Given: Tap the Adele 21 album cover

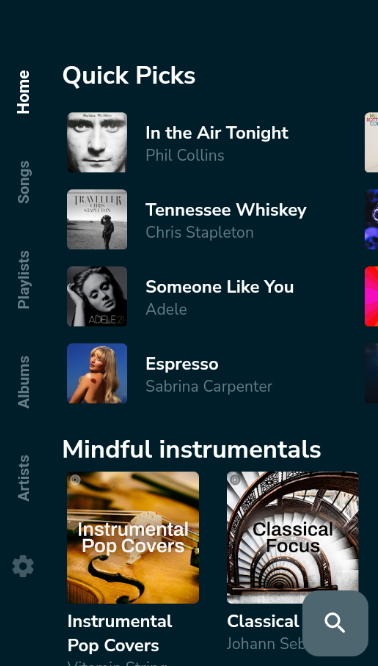Looking at the screenshot, I should point(97,296).
